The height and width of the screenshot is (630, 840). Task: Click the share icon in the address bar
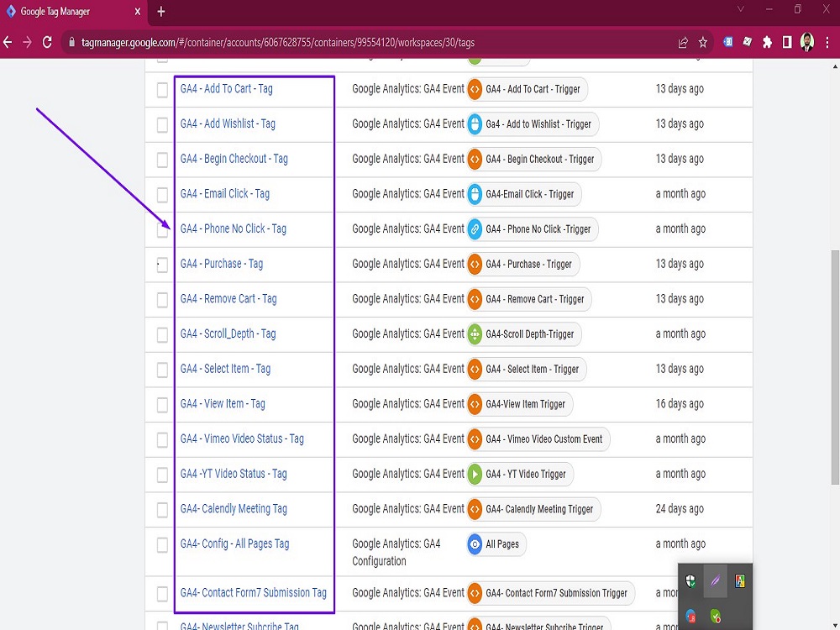(x=683, y=40)
